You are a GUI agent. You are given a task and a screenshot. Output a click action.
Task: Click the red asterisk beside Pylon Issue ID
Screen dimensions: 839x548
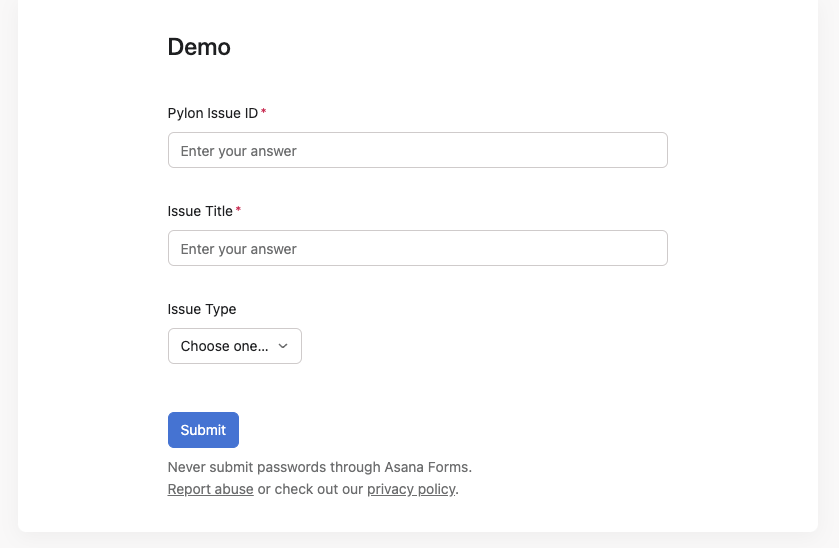[264, 113]
